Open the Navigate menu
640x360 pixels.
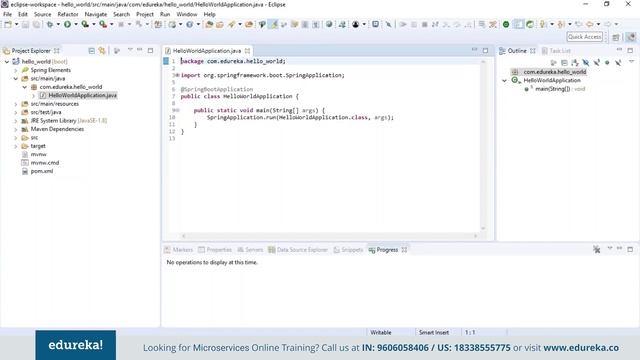[96, 14]
